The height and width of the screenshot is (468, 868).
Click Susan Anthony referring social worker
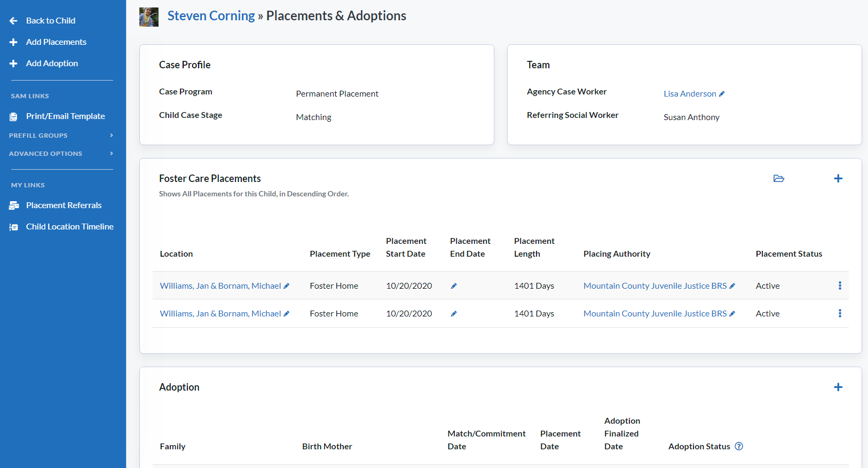pos(691,117)
